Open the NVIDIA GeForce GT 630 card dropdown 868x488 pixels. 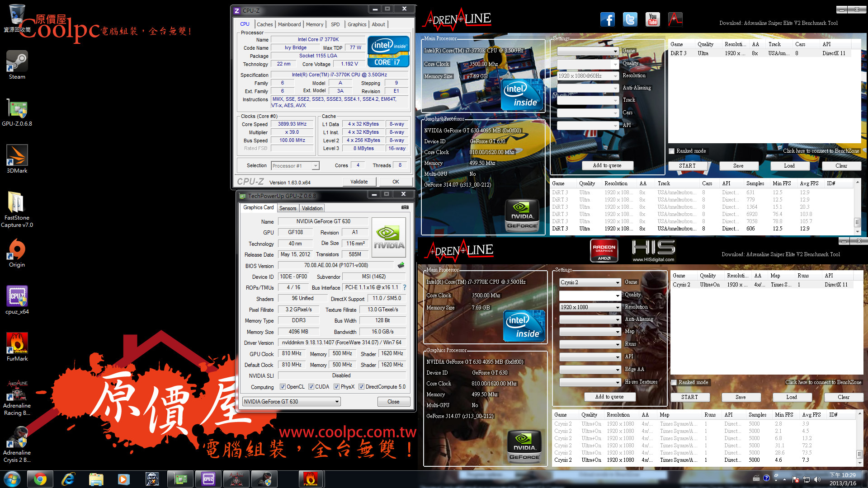(x=291, y=402)
